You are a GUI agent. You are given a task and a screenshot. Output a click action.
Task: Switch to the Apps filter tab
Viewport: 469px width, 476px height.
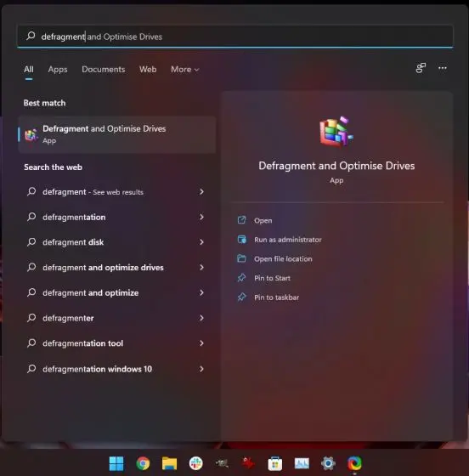click(58, 70)
